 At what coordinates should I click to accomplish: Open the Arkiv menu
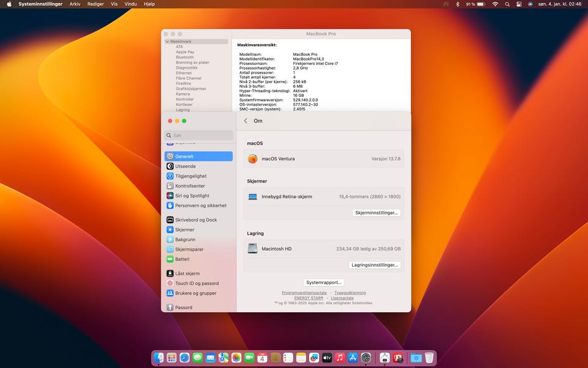pos(75,4)
